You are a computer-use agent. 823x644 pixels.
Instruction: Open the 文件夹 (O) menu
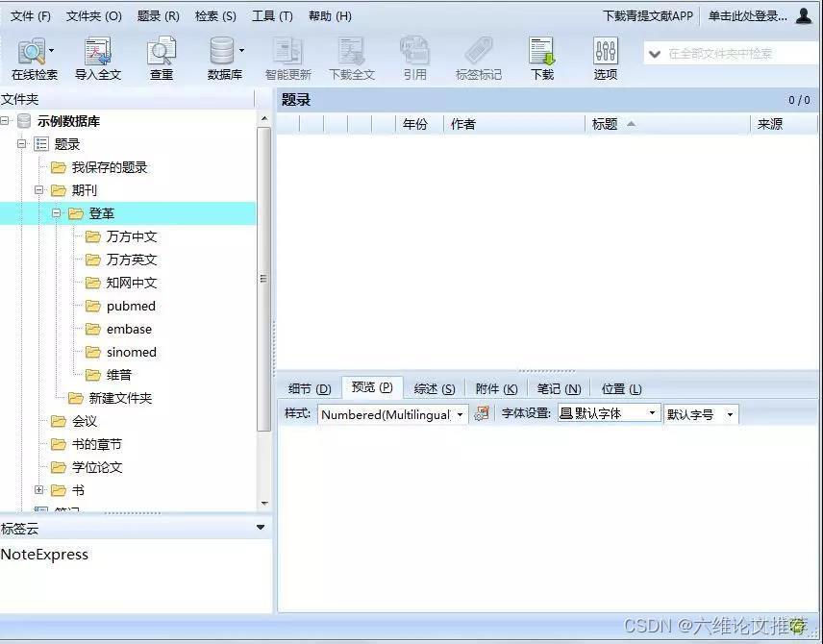pos(94,16)
